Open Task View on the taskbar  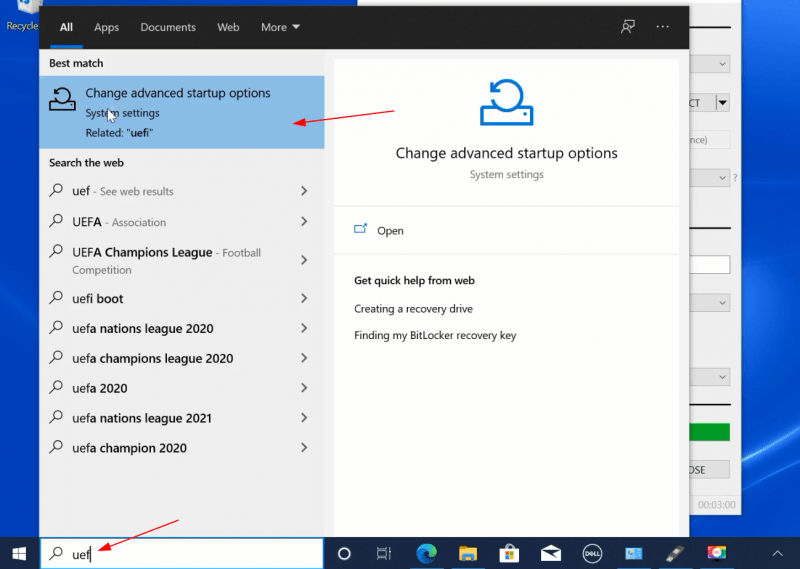(383, 553)
